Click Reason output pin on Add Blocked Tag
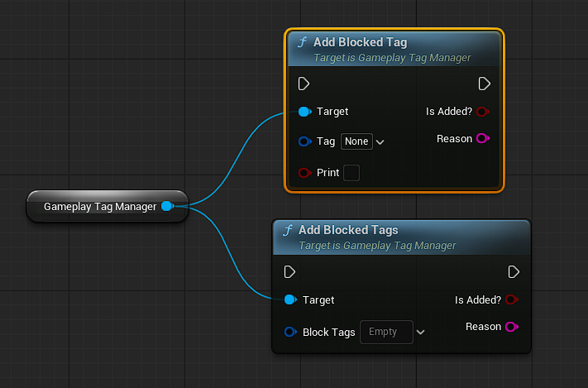Screen dimensions: 588x388 (483, 139)
